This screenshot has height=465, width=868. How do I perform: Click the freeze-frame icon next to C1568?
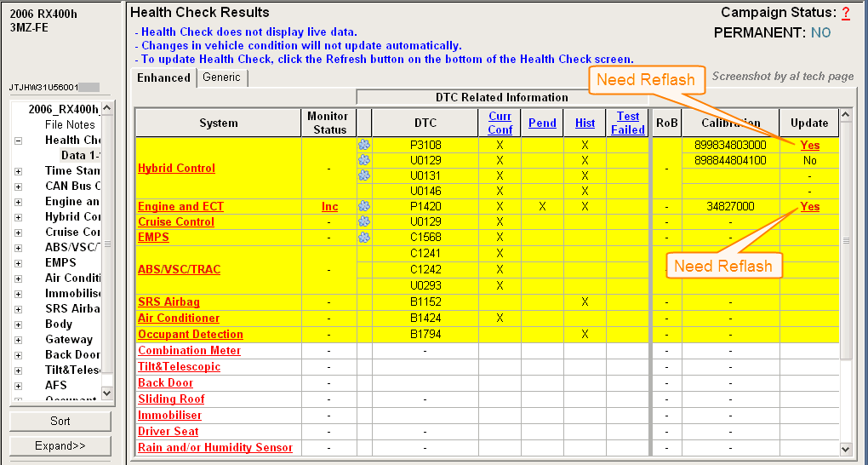pos(364,238)
